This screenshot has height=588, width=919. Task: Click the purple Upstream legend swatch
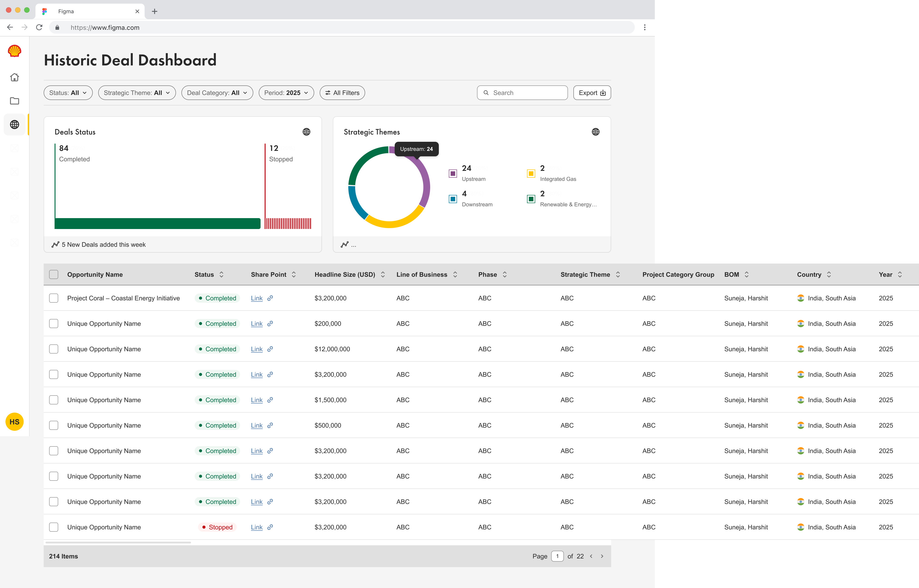click(453, 174)
